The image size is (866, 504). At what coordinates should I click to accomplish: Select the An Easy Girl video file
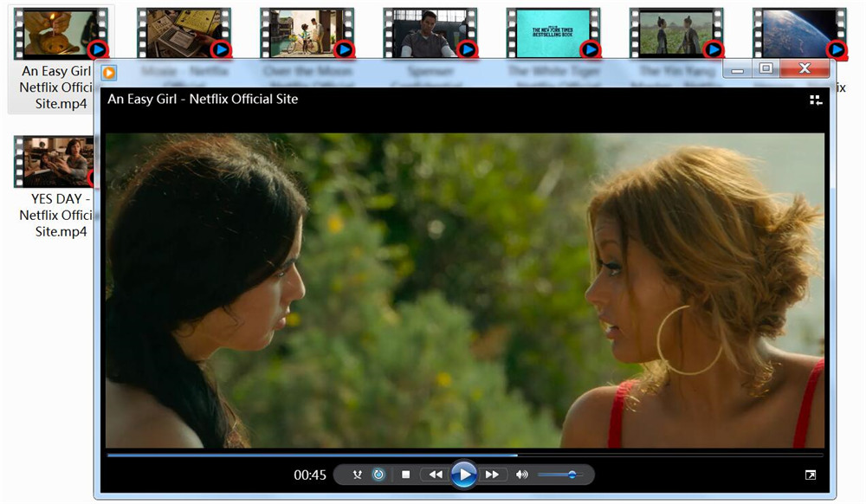click(54, 35)
